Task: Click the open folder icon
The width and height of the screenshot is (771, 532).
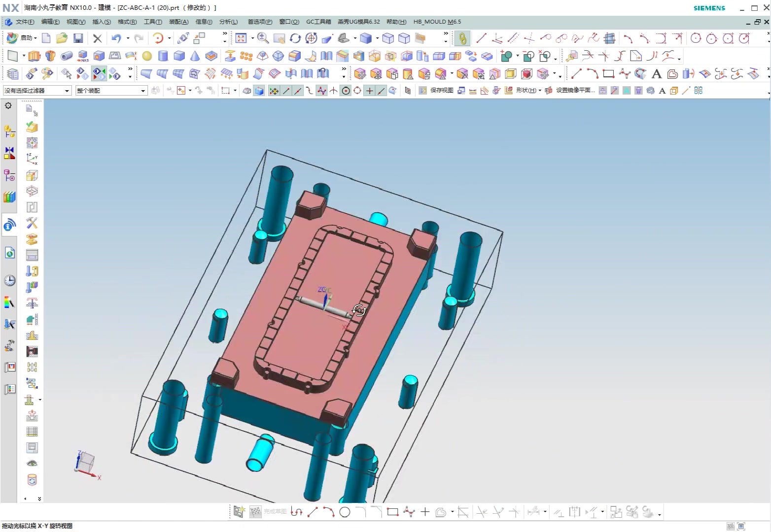Action: pos(62,38)
